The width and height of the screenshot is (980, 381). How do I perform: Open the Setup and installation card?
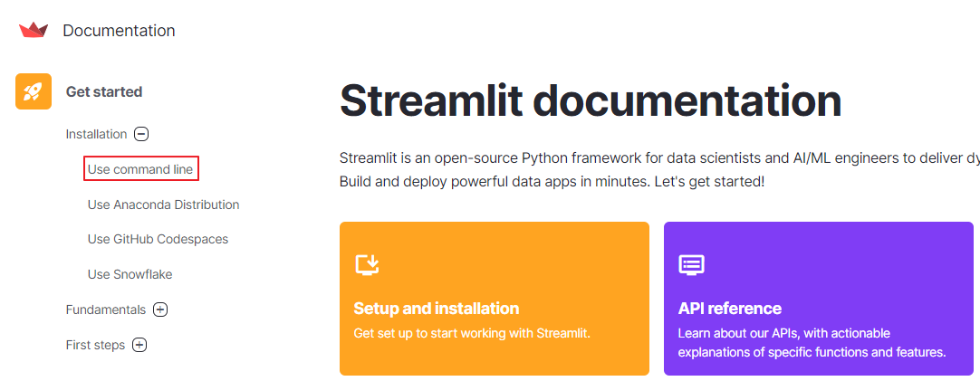point(495,299)
